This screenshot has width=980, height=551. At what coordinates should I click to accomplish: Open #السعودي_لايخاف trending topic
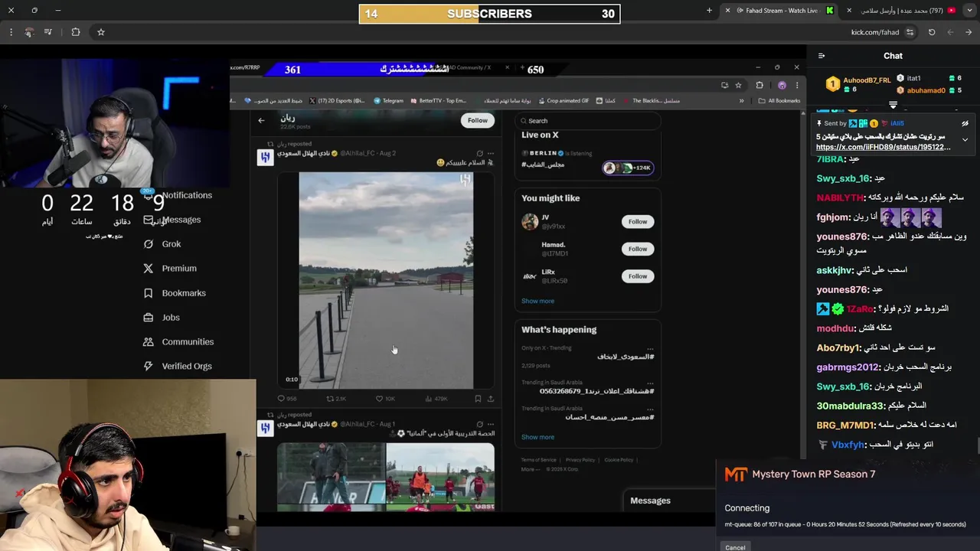click(x=626, y=357)
